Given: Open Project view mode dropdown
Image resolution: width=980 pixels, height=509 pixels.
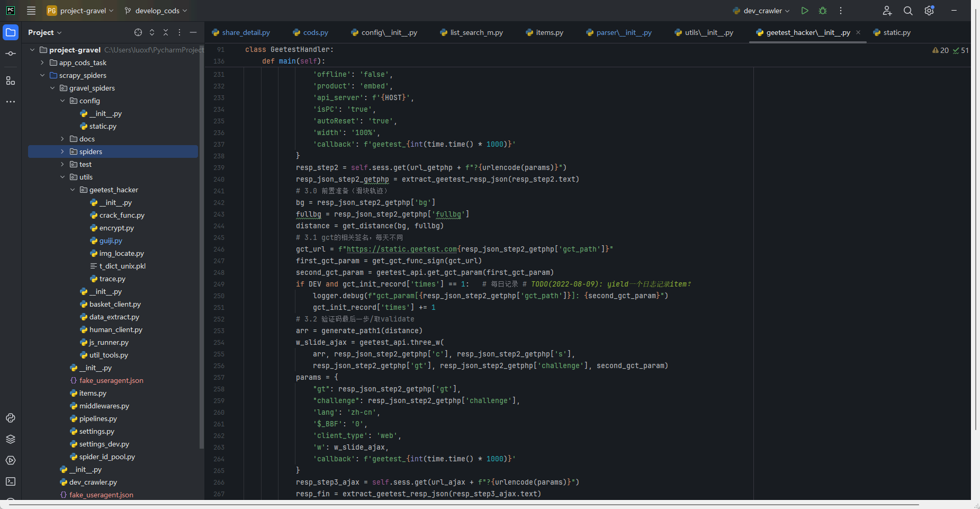Looking at the screenshot, I should [45, 32].
